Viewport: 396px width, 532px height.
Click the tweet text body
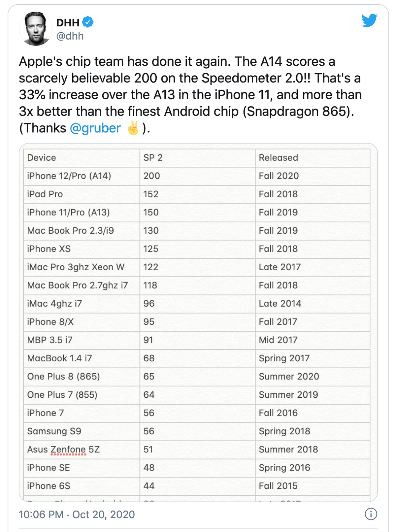190,95
